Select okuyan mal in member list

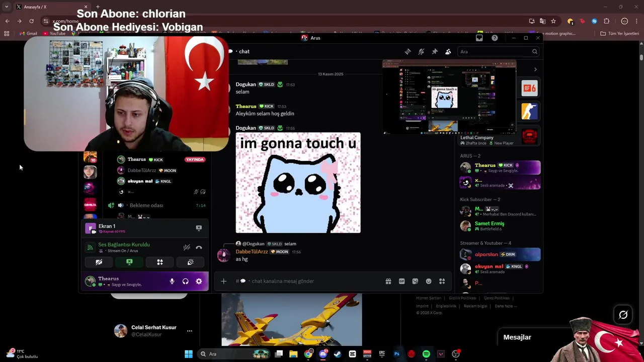click(500, 268)
